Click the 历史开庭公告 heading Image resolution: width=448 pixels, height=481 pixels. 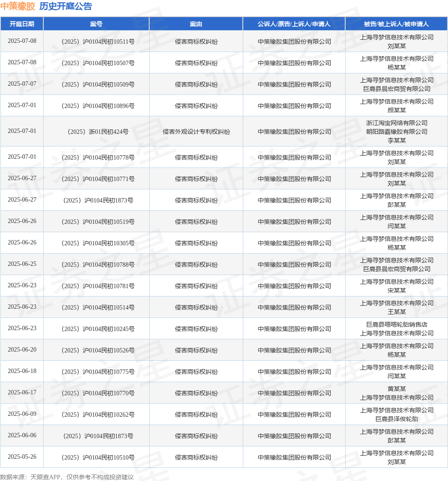tap(66, 6)
